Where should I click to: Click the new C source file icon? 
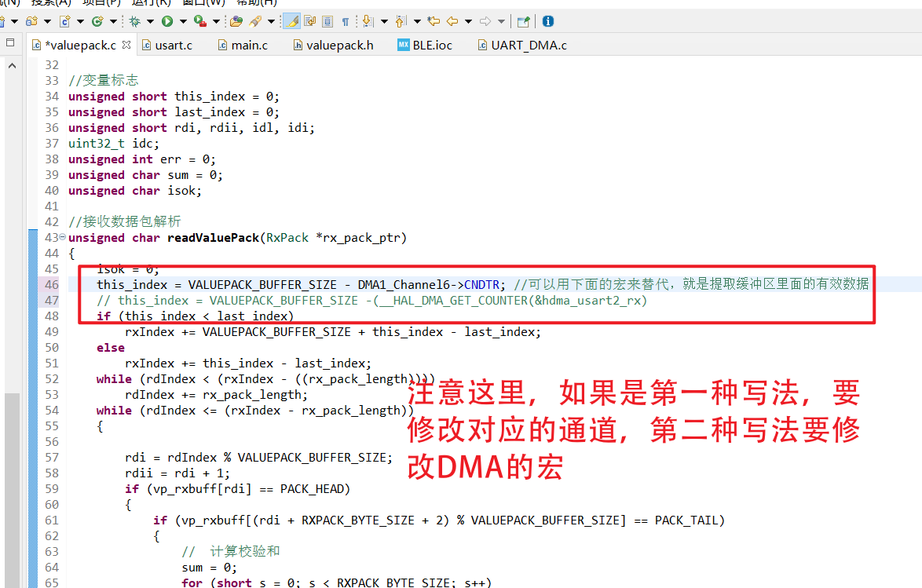tap(64, 22)
